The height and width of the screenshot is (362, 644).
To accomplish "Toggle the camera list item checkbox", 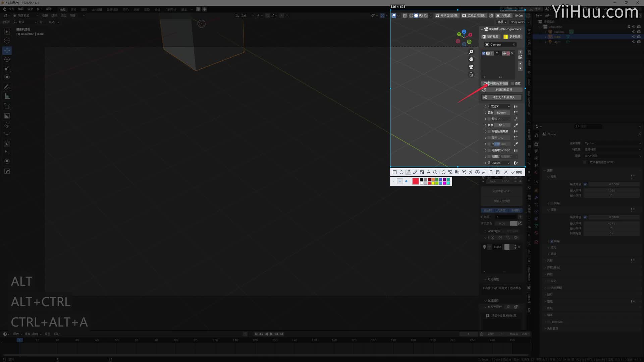I will pyautogui.click(x=484, y=53).
